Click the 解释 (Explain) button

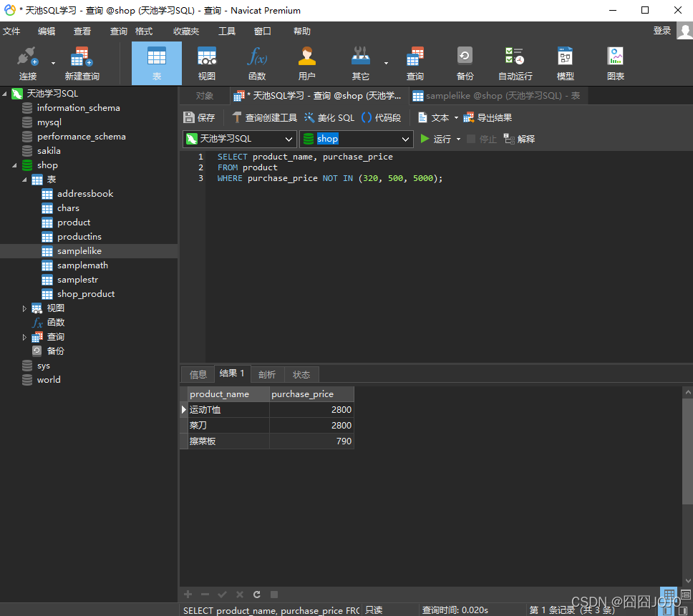click(519, 139)
